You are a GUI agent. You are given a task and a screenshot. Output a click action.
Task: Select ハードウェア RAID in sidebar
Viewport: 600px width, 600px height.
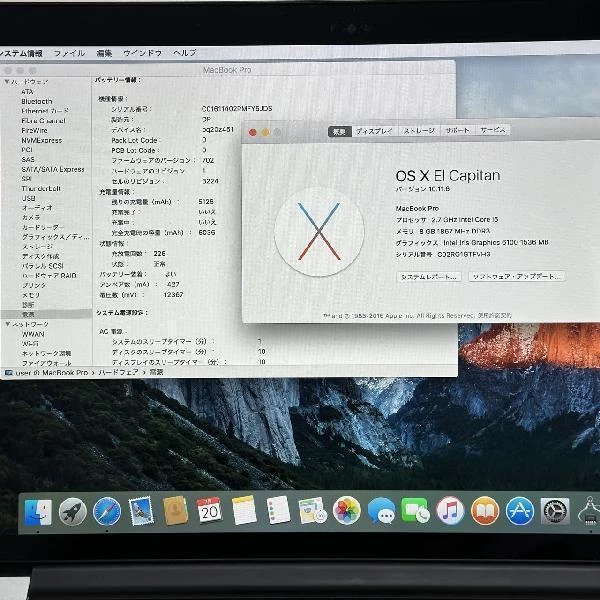(x=49, y=276)
